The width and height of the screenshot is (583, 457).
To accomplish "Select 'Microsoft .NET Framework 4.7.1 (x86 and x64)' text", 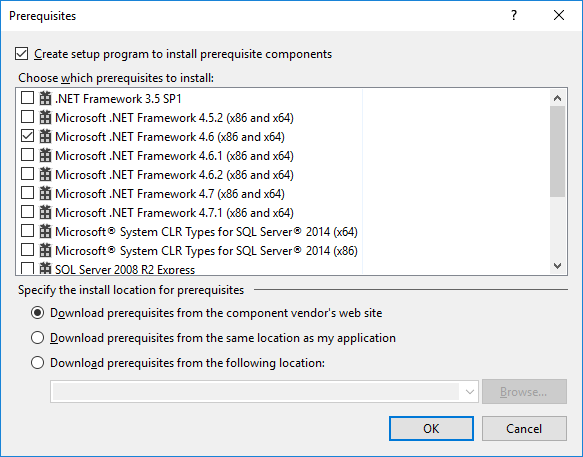I will (174, 213).
